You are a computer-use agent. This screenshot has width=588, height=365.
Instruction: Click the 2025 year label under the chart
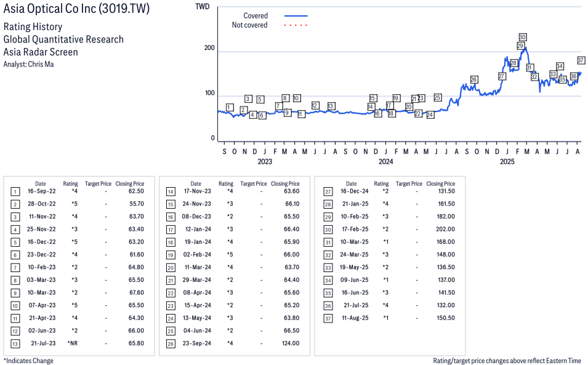coord(507,161)
